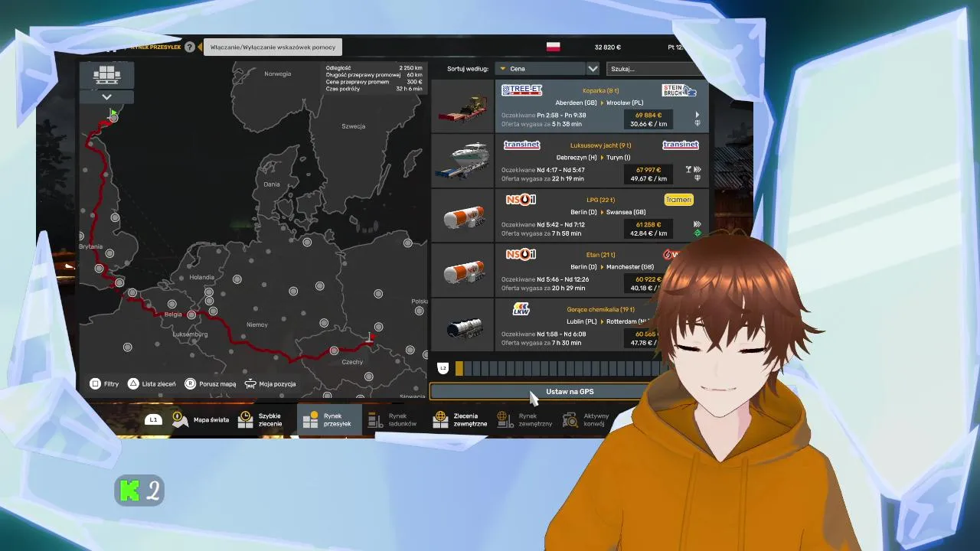Open the Rynek ładunków tab
Viewport: 980px width, 551px height.
pyautogui.click(x=393, y=419)
